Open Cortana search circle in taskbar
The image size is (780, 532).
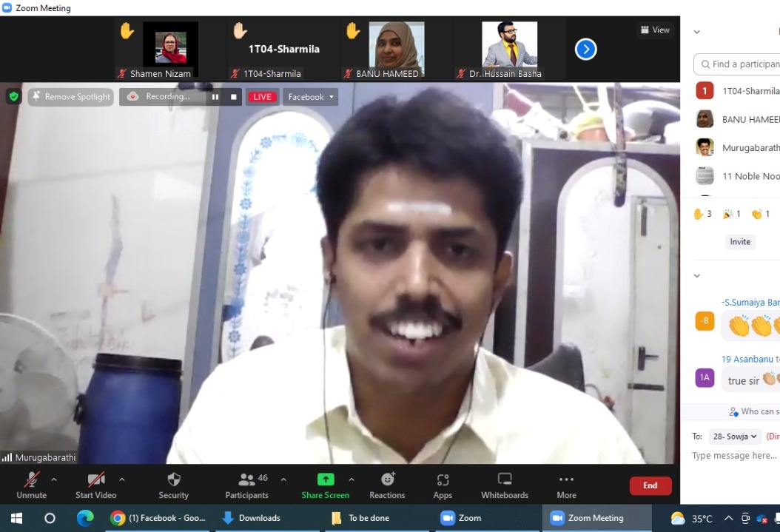50,518
